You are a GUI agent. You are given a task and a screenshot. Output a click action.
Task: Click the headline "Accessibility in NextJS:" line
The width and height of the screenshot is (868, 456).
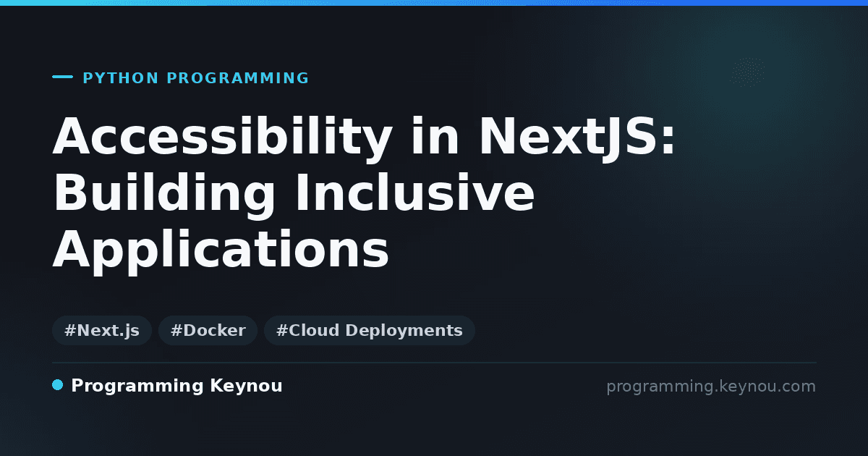pyautogui.click(x=365, y=137)
